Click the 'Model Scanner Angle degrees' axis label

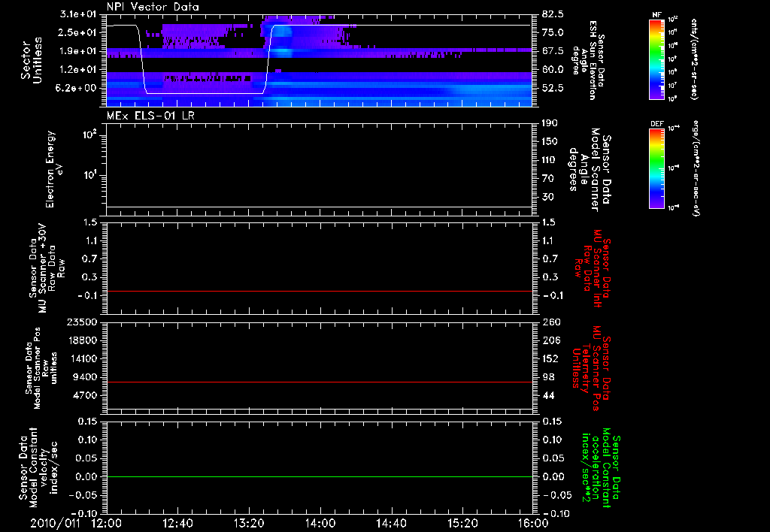[x=590, y=170]
